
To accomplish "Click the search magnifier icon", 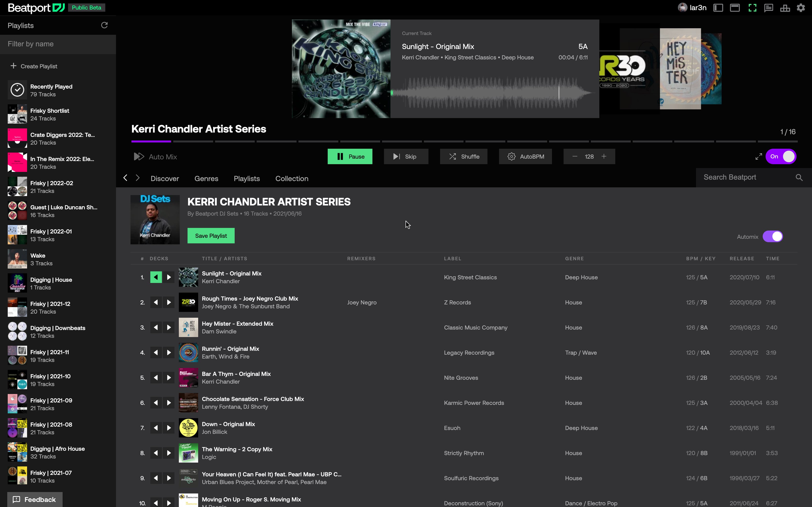I will click(799, 177).
